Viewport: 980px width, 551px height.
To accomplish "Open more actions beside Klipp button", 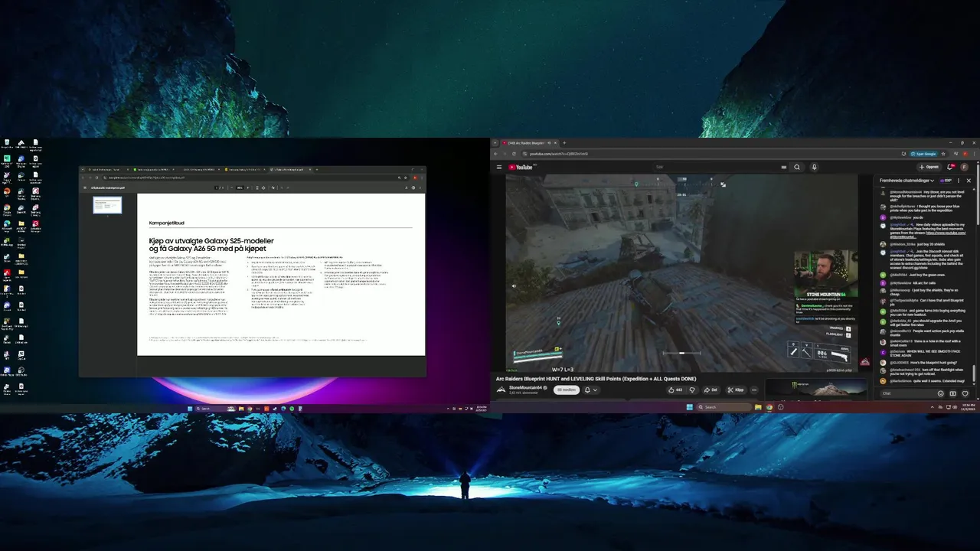I will coord(754,390).
